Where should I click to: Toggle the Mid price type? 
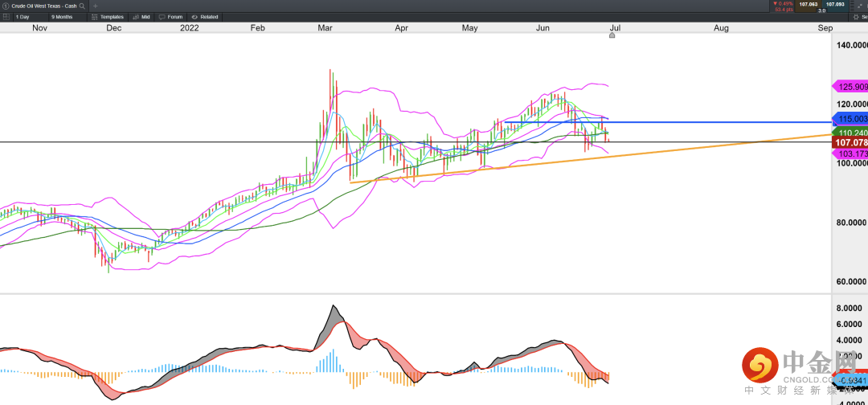141,16
